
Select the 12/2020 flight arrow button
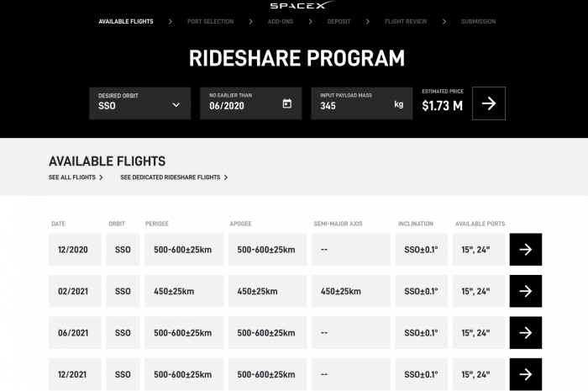click(525, 250)
